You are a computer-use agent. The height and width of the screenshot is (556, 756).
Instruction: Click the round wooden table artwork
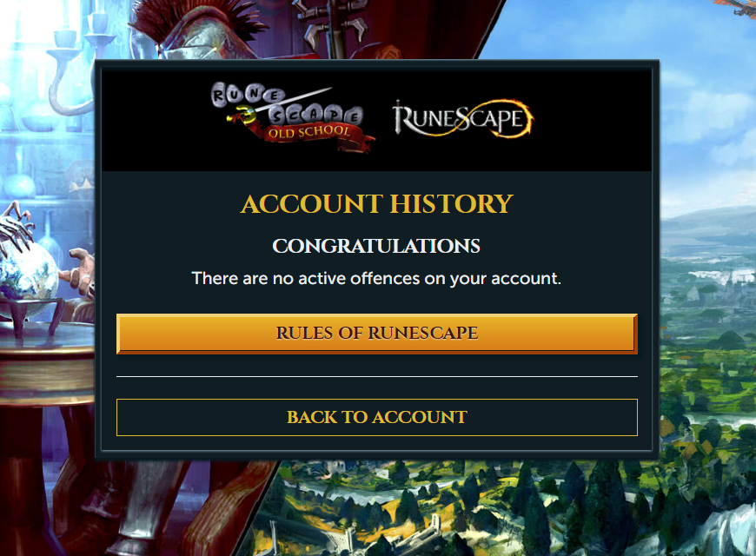pos(47,367)
